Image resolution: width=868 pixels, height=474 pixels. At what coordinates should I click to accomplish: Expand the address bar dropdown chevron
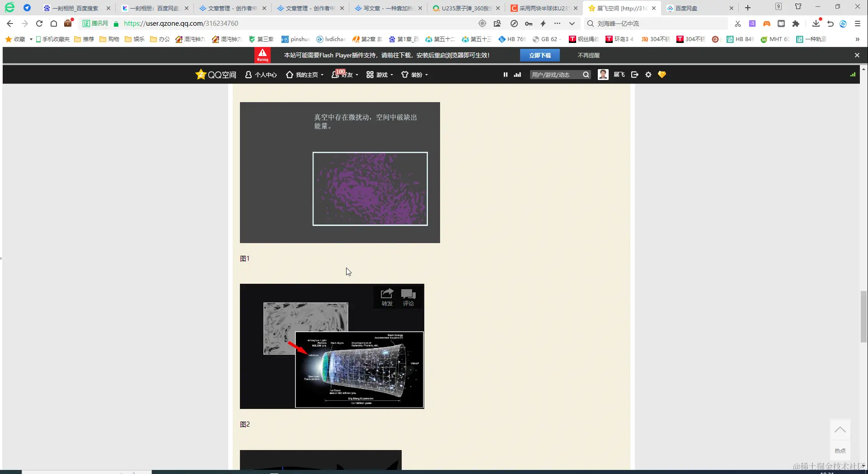pos(572,23)
